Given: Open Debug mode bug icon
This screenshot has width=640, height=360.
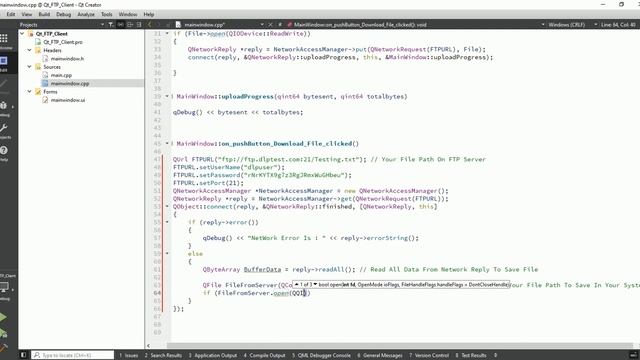Looking at the screenshot, I should [4, 106].
